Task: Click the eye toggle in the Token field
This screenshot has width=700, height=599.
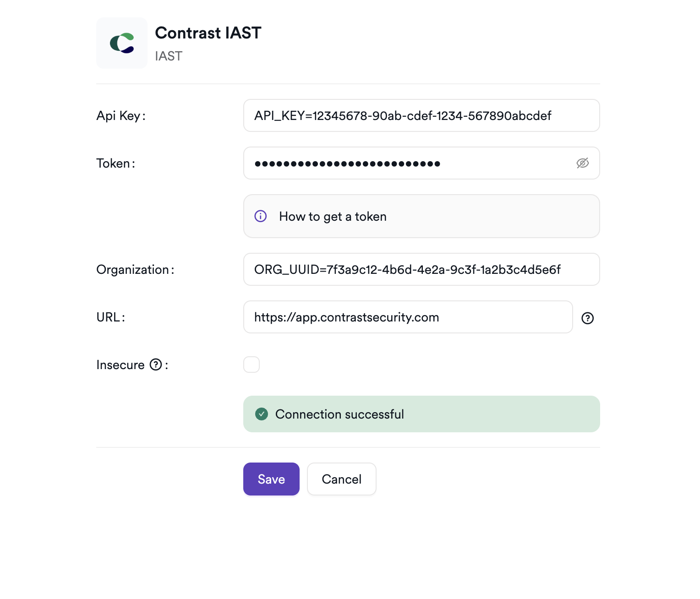Action: [x=583, y=163]
